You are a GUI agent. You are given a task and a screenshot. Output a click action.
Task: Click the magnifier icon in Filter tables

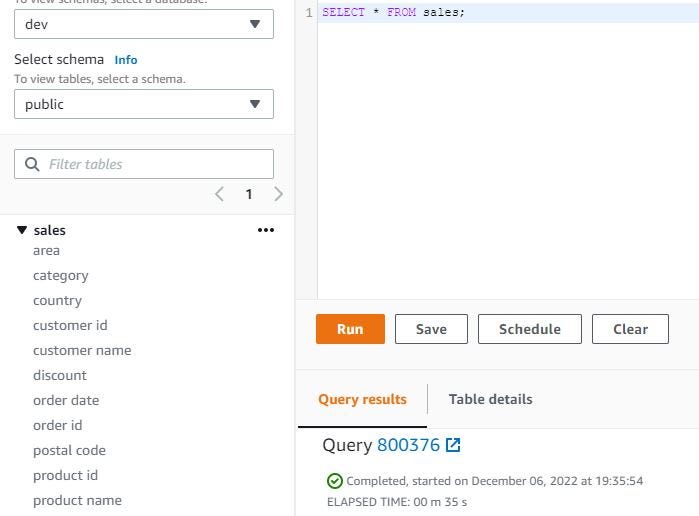(32, 164)
